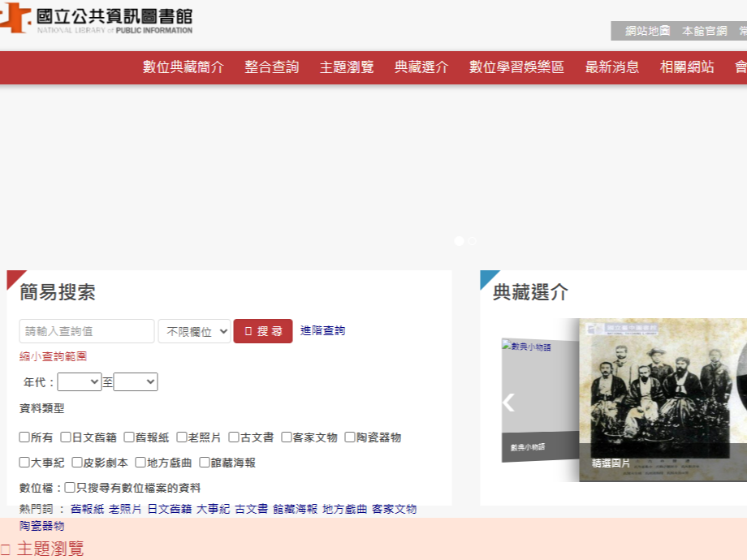
Task: Select first carousel indicator dot
Action: tap(460, 241)
